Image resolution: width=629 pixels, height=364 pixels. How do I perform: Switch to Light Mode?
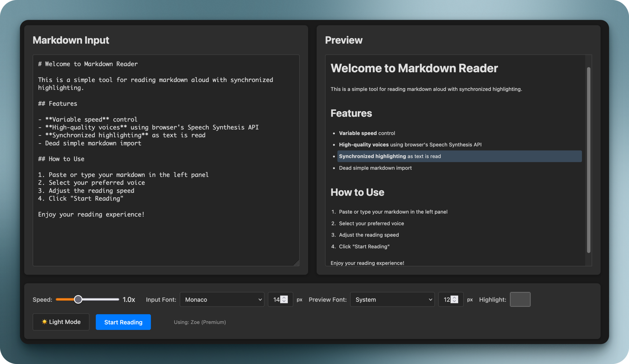[61, 322]
